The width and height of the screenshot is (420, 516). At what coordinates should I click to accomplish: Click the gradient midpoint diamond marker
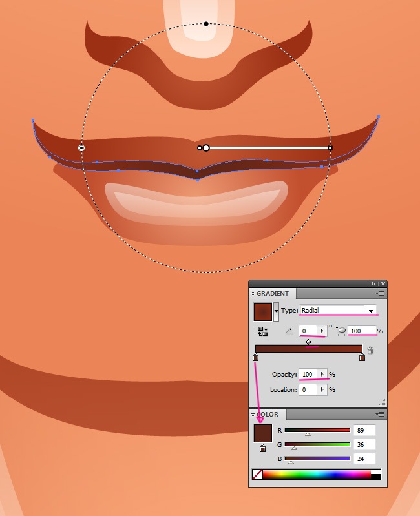(x=308, y=342)
